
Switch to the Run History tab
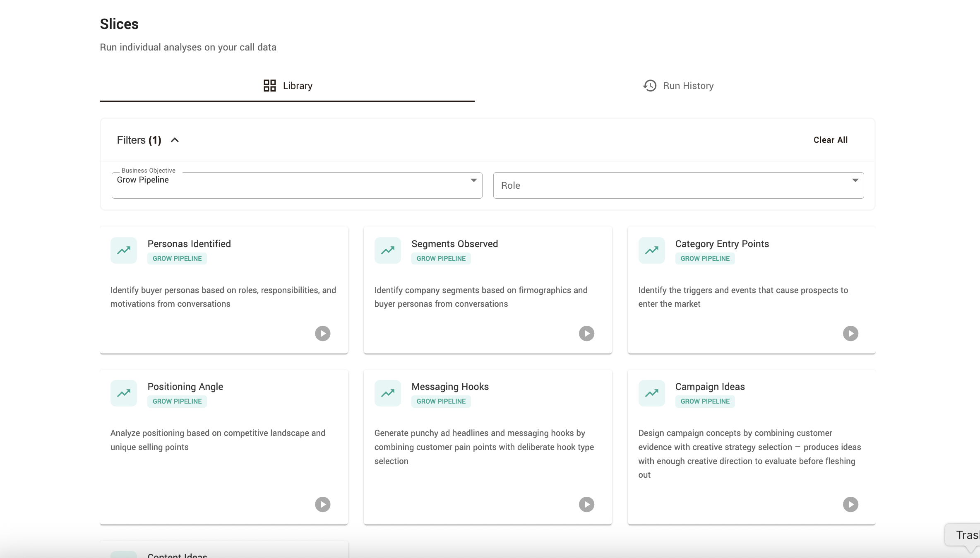tap(678, 86)
